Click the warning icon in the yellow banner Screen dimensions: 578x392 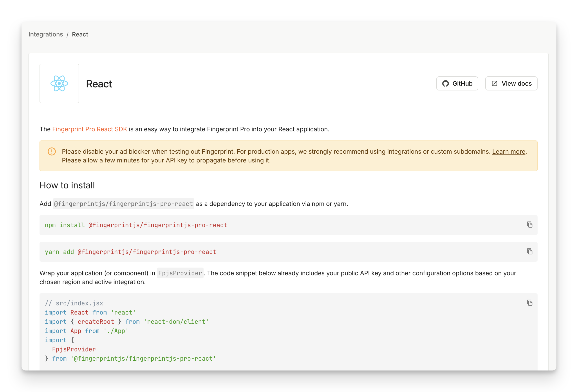(51, 151)
